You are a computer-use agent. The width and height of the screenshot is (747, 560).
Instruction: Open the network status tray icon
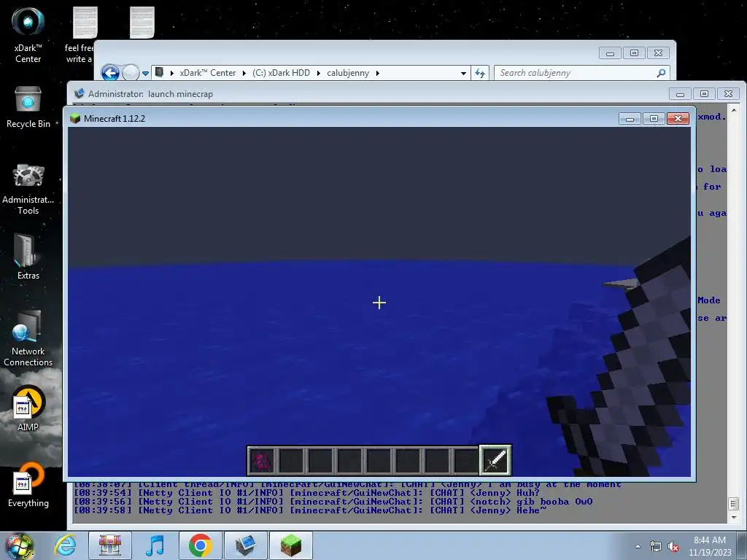[x=656, y=547]
